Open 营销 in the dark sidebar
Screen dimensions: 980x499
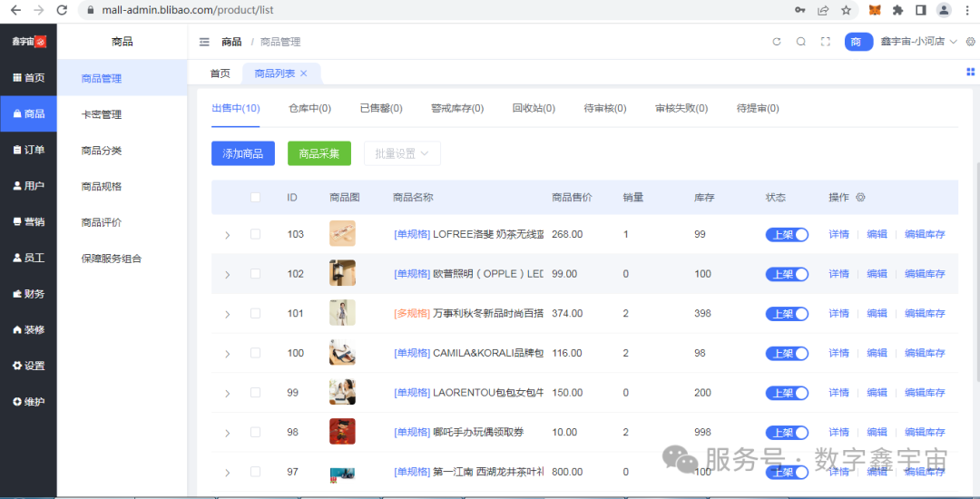point(29,221)
